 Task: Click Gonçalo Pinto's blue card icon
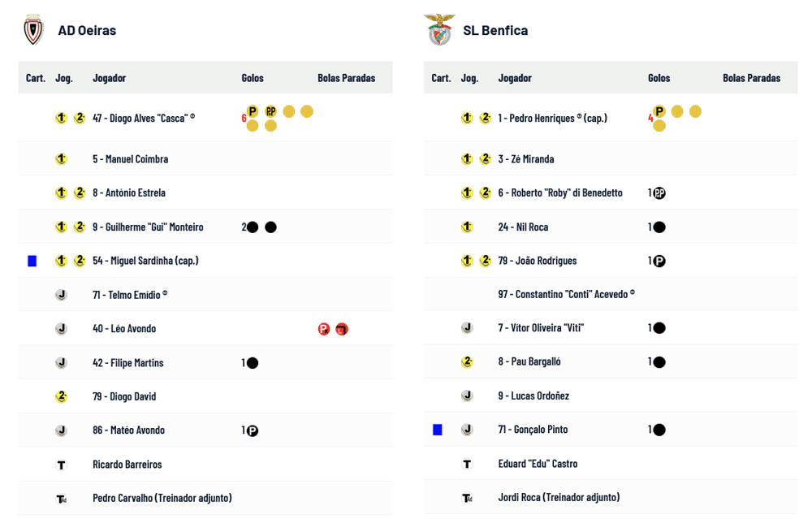pyautogui.click(x=438, y=430)
